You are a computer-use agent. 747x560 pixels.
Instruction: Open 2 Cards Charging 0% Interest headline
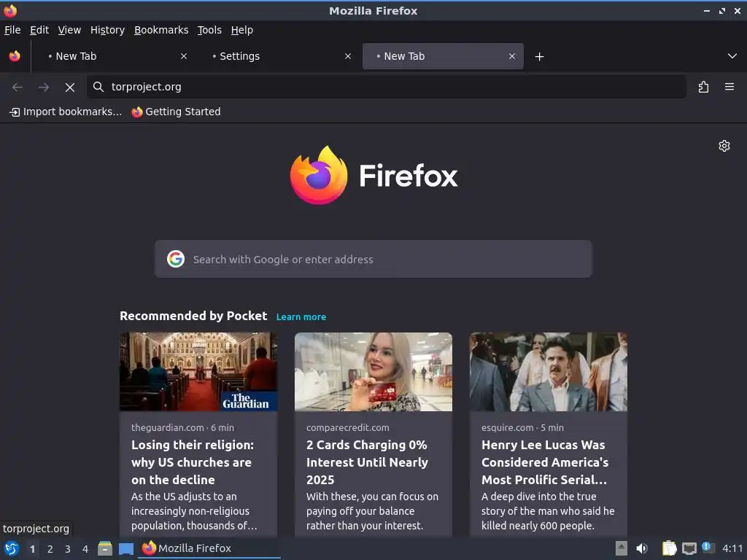tap(368, 462)
